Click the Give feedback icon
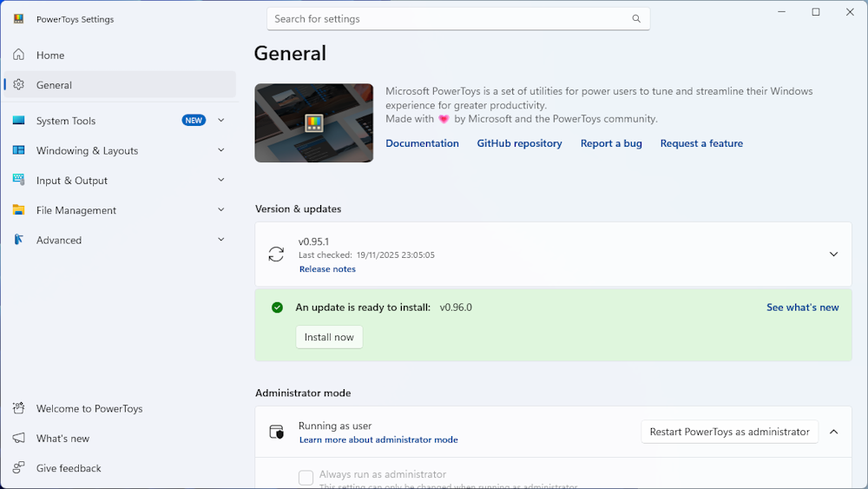 coord(18,468)
